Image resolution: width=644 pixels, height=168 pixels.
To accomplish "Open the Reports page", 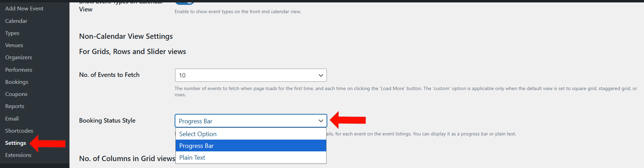I will pos(15,106).
